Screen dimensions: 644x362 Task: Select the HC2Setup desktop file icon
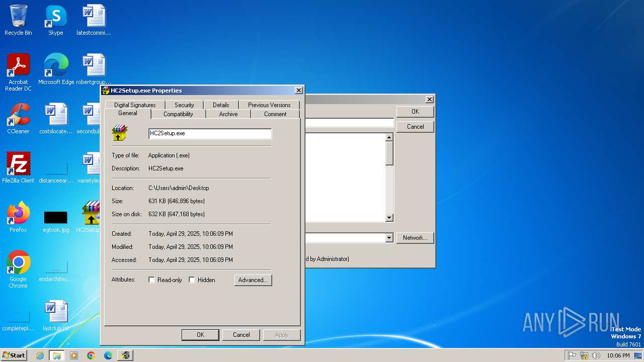(x=91, y=217)
